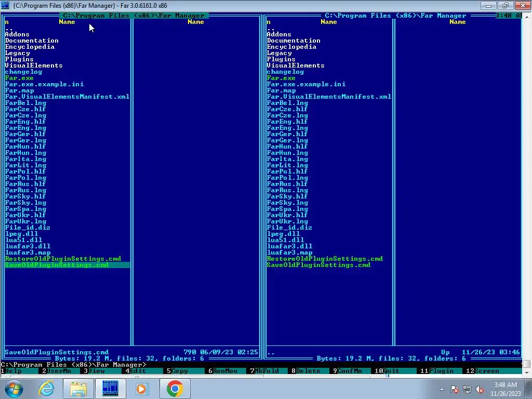Click the 1 Help key bar button
Viewport: 532px width, 399px height.
(x=19, y=371)
